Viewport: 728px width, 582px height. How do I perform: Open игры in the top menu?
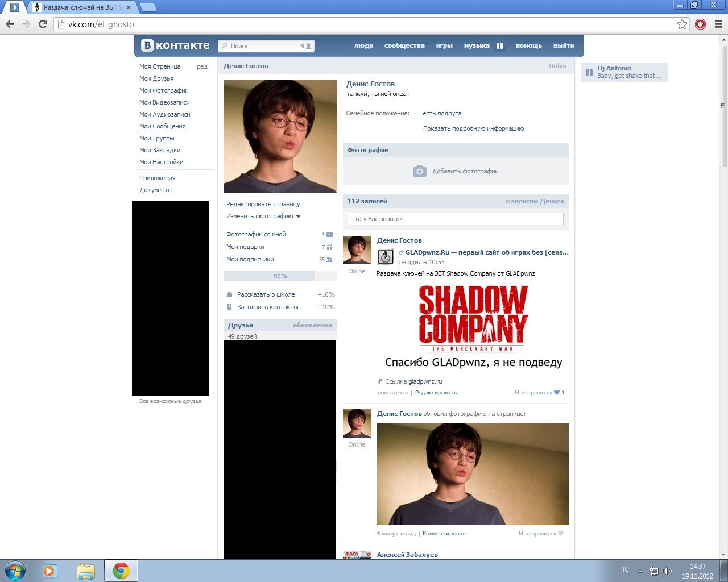click(444, 45)
